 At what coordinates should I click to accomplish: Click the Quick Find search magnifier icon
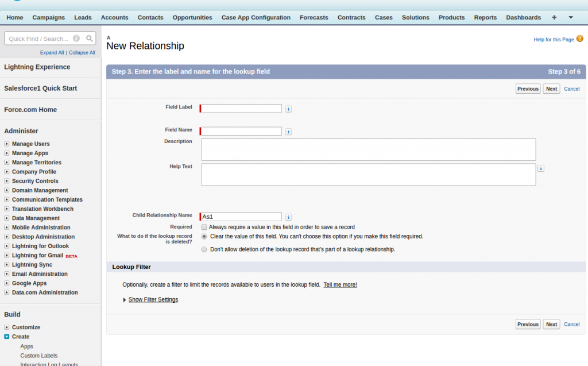90,38
